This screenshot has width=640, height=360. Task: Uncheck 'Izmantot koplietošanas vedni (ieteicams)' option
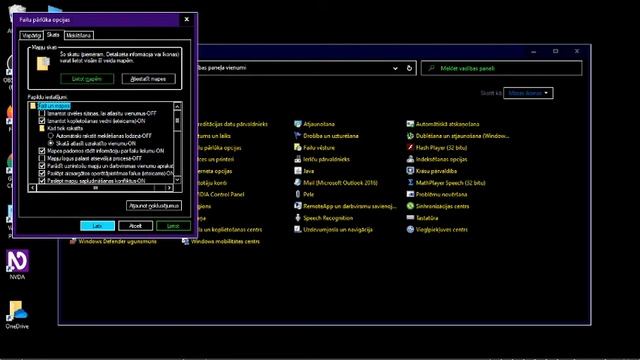pyautogui.click(x=42, y=121)
